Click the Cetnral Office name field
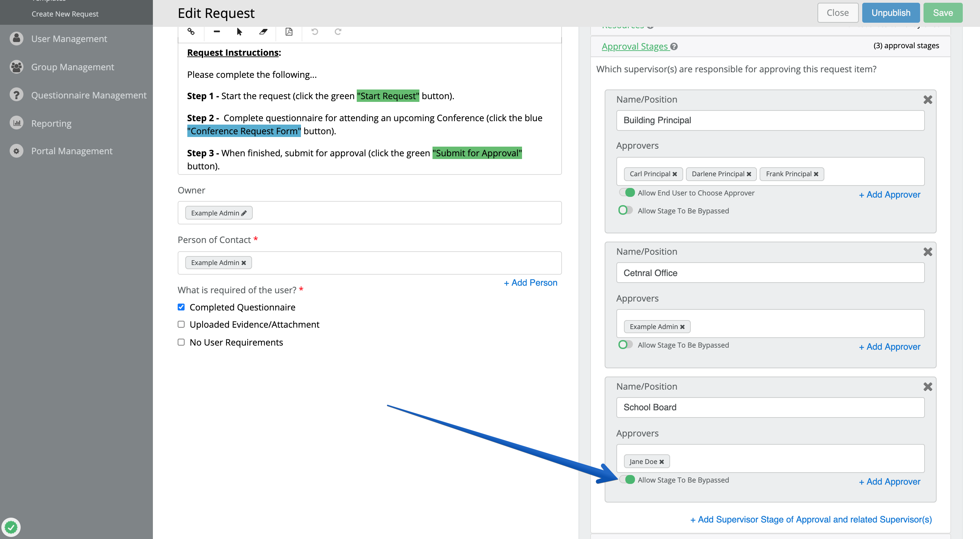 [770, 273]
